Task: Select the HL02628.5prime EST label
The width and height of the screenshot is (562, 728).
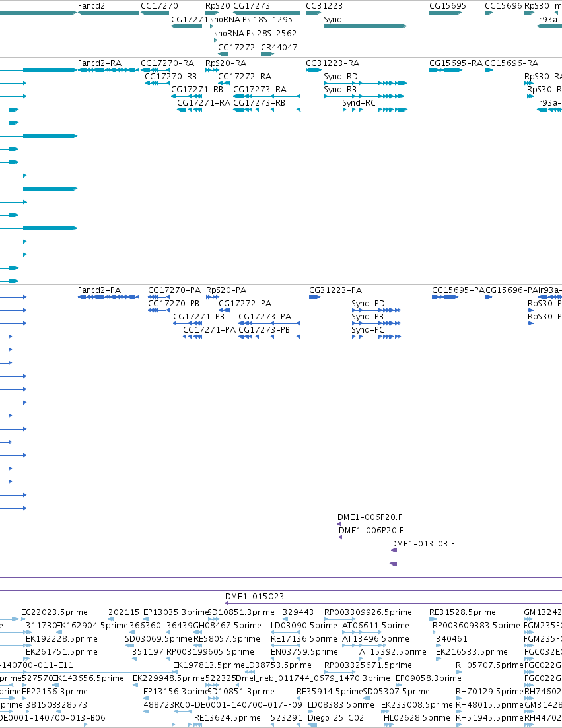Action: point(417,718)
